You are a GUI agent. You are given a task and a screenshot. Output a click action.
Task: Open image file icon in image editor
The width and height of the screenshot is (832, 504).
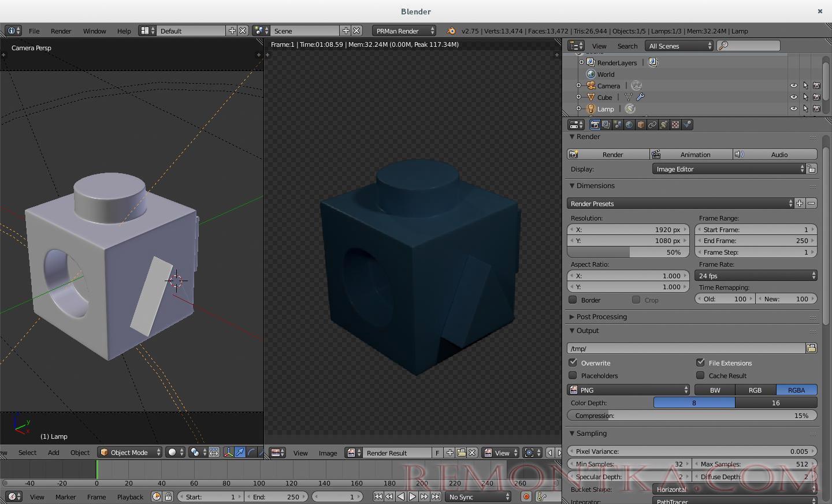461,453
